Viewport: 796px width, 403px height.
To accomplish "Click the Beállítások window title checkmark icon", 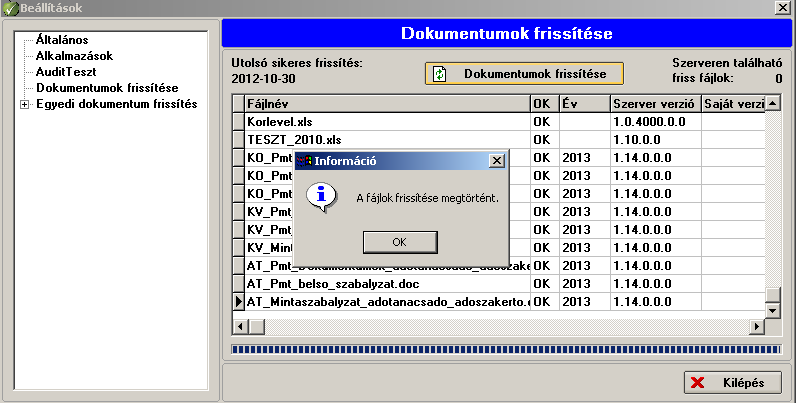I will pyautogui.click(x=10, y=8).
